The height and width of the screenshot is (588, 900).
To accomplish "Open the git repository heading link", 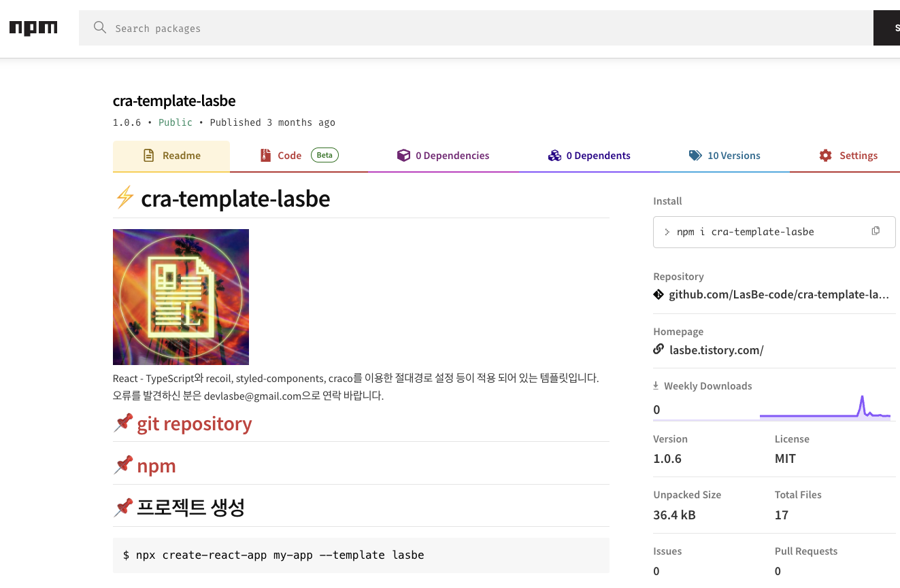I will click(195, 423).
